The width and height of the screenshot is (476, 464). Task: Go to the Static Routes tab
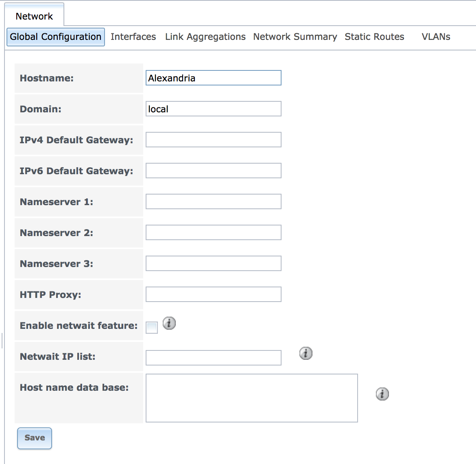(374, 37)
